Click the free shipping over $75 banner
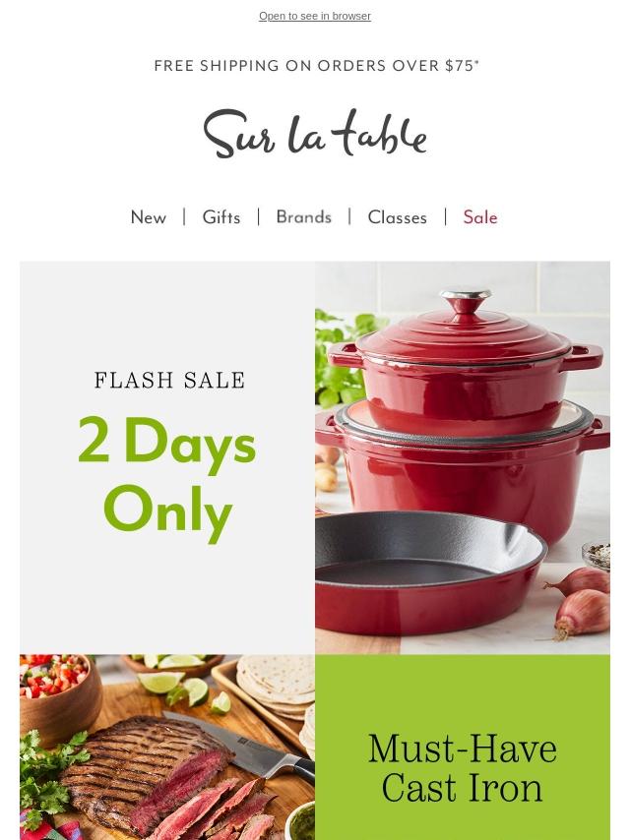Image resolution: width=630 pixels, height=840 pixels. [x=316, y=65]
